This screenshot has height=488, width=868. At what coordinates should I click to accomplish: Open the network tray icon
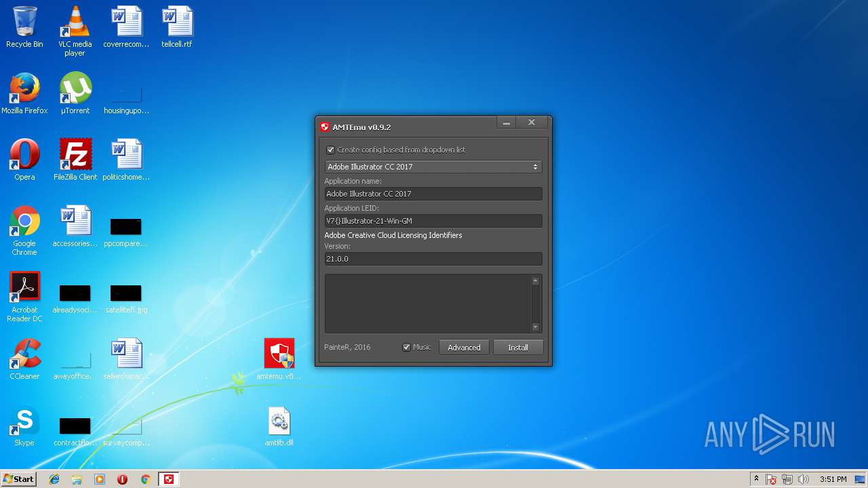(787, 480)
